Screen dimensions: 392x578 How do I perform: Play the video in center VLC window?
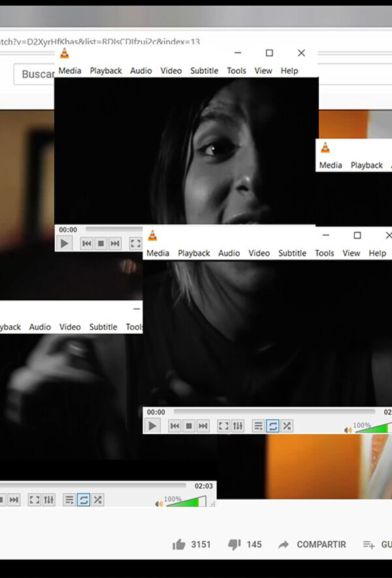click(152, 426)
